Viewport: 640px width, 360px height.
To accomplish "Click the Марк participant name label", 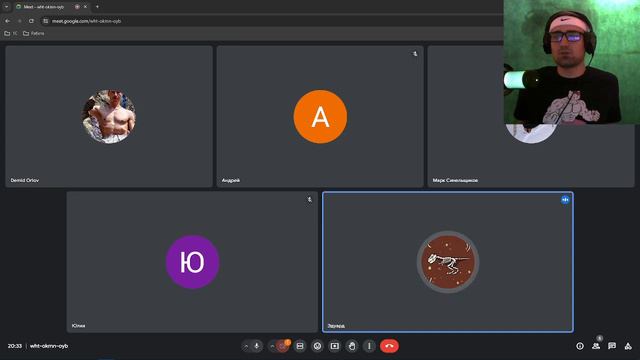I will (455, 180).
